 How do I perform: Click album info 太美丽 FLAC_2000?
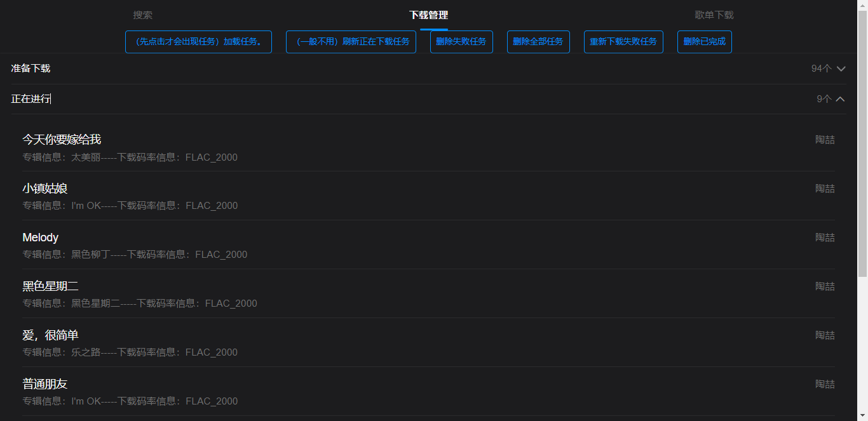point(130,157)
